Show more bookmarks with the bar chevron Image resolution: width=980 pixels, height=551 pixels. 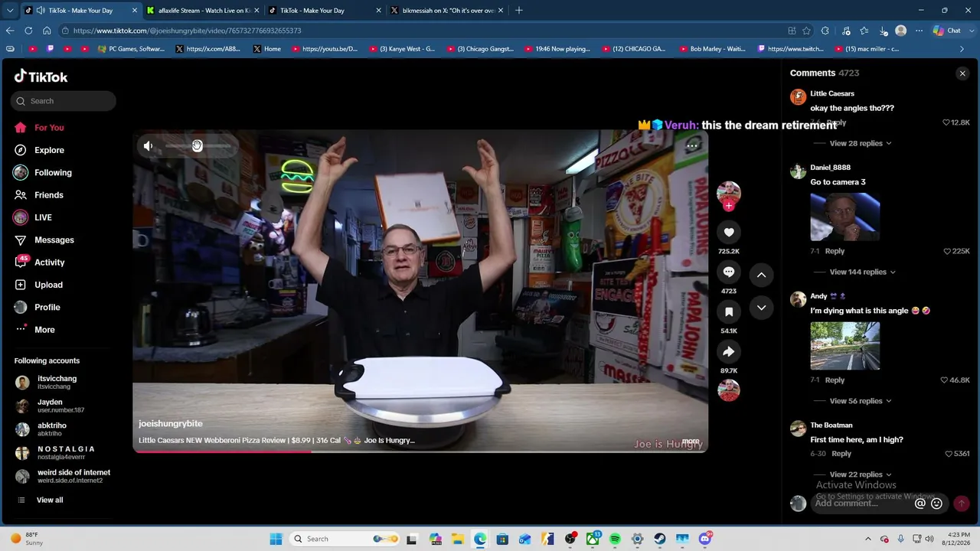click(962, 49)
